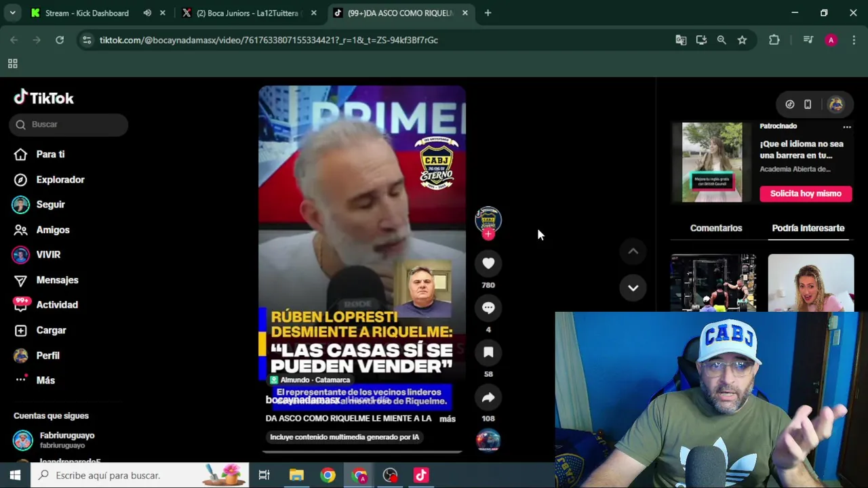Click Incluye contenido multimedia generado por IA label
The width and height of the screenshot is (868, 488).
[x=344, y=437]
